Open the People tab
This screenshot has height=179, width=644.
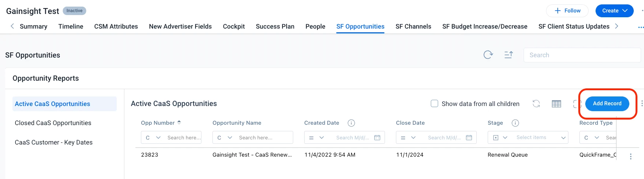pyautogui.click(x=316, y=26)
